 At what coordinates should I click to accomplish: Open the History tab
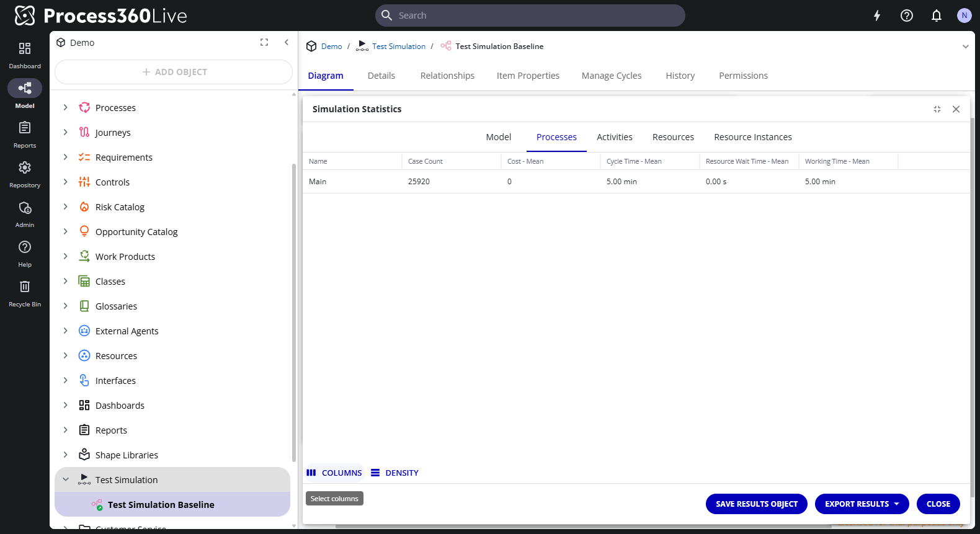point(680,76)
